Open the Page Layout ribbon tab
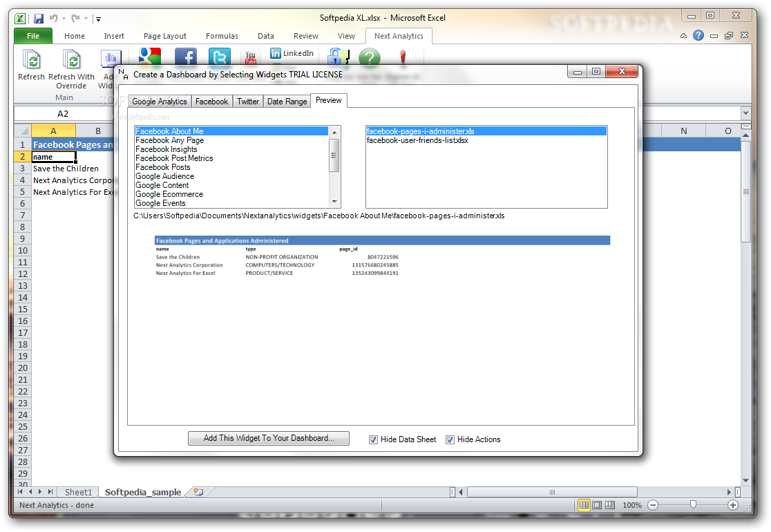771x532 pixels. pos(164,36)
